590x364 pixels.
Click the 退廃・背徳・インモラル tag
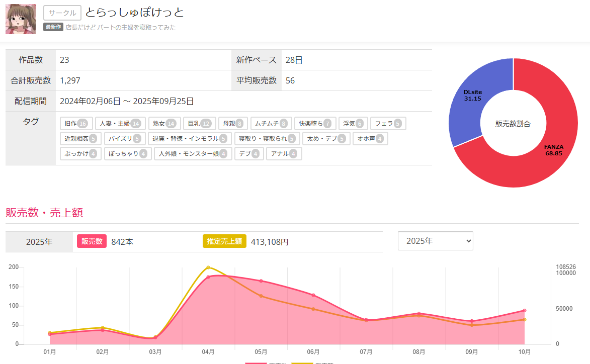tap(190, 138)
